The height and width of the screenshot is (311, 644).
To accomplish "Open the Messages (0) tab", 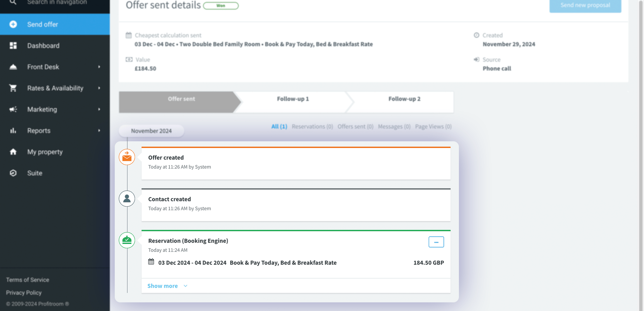I will pyautogui.click(x=394, y=126).
